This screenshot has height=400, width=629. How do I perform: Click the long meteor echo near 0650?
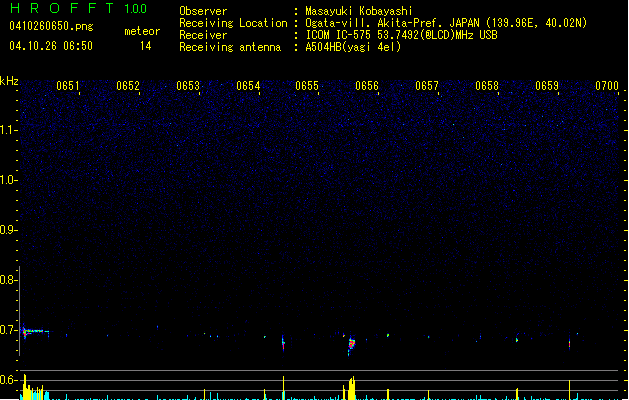pyautogui.click(x=35, y=331)
